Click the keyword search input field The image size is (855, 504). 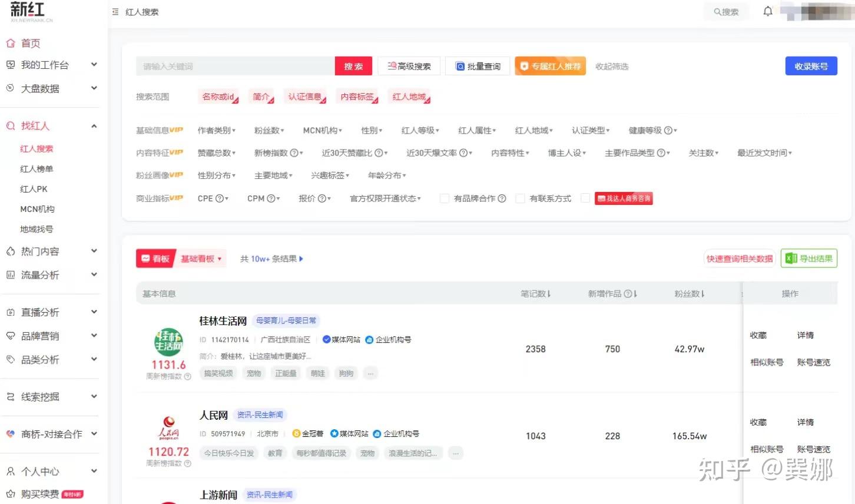236,66
